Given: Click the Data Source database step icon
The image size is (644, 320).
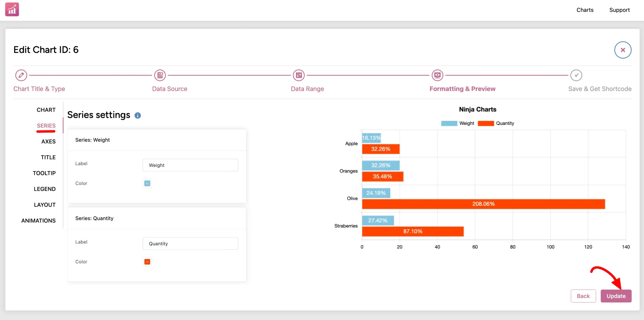Looking at the screenshot, I should (x=160, y=75).
